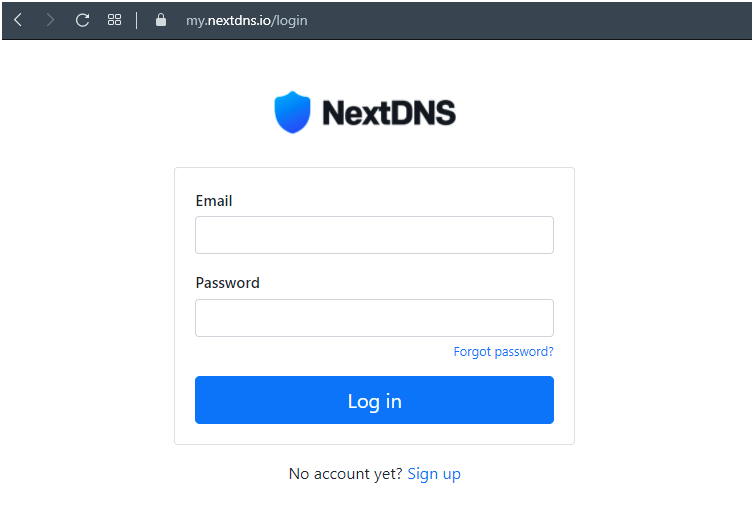Click the browser back arrow
The width and height of the screenshot is (754, 518).
[18, 20]
